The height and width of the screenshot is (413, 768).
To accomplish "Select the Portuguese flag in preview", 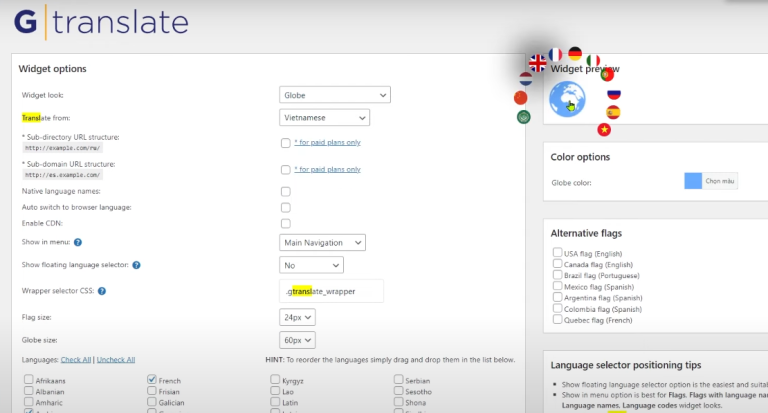I will click(x=607, y=74).
